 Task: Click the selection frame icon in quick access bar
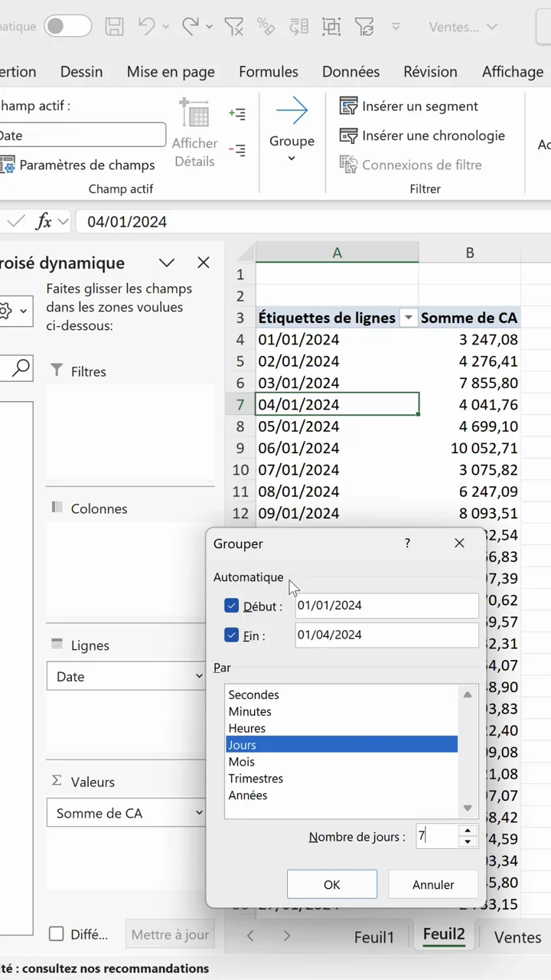tap(331, 27)
